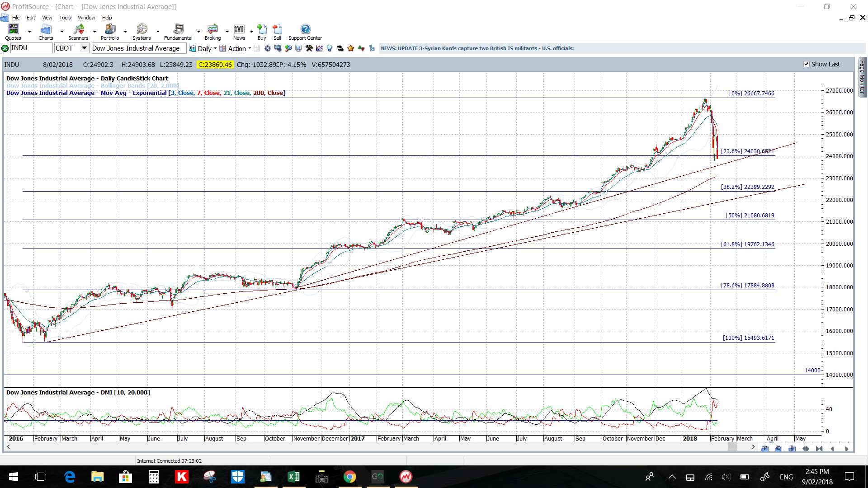The height and width of the screenshot is (488, 868).
Task: Open the Broking tool
Action: (x=212, y=32)
